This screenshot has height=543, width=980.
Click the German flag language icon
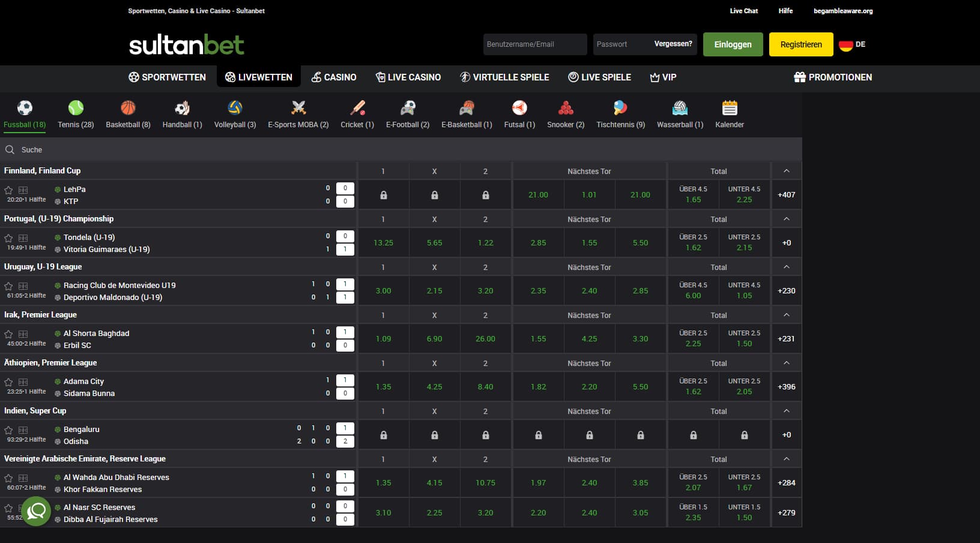click(x=846, y=44)
